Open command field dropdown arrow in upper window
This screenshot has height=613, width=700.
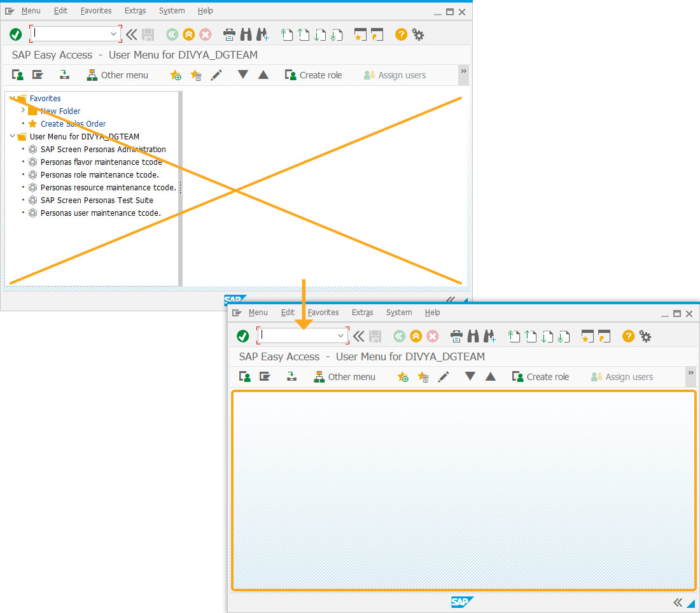pos(113,34)
